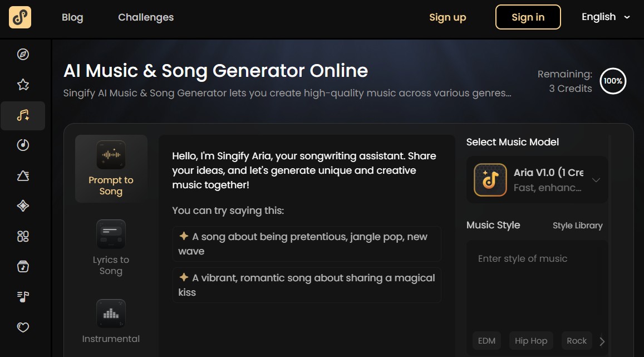Open the Blog menu item
This screenshot has height=357, width=644.
coord(72,17)
